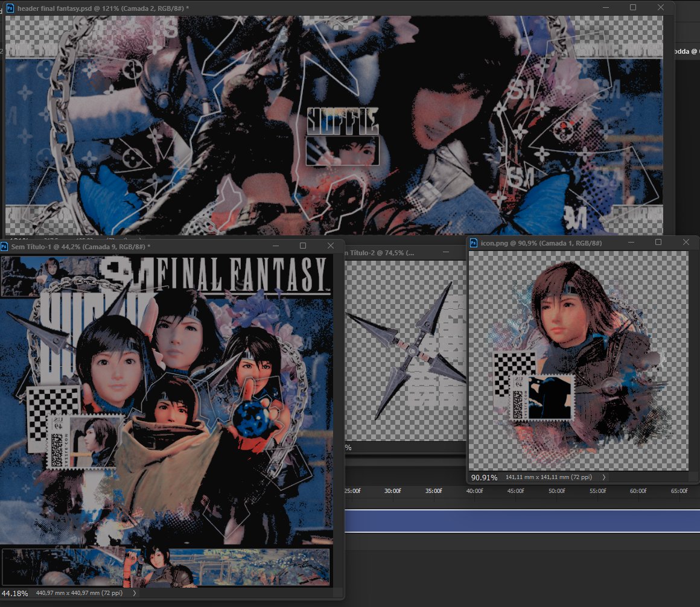Maximize the Sem Título-1 document window

(x=303, y=246)
